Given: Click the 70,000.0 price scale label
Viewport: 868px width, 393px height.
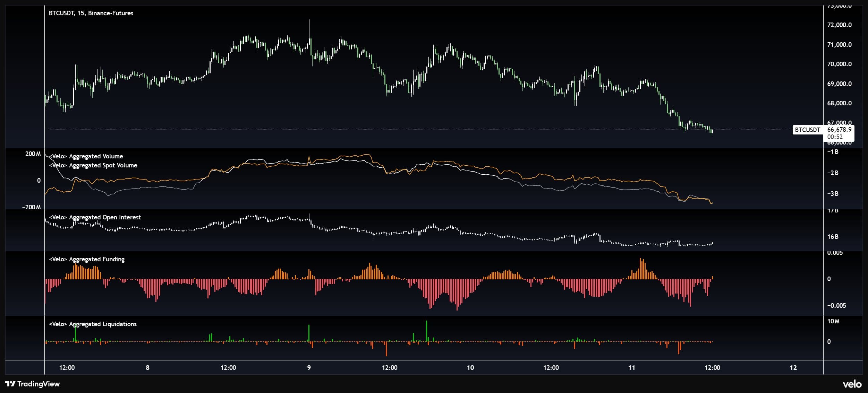Looking at the screenshot, I should pos(839,64).
